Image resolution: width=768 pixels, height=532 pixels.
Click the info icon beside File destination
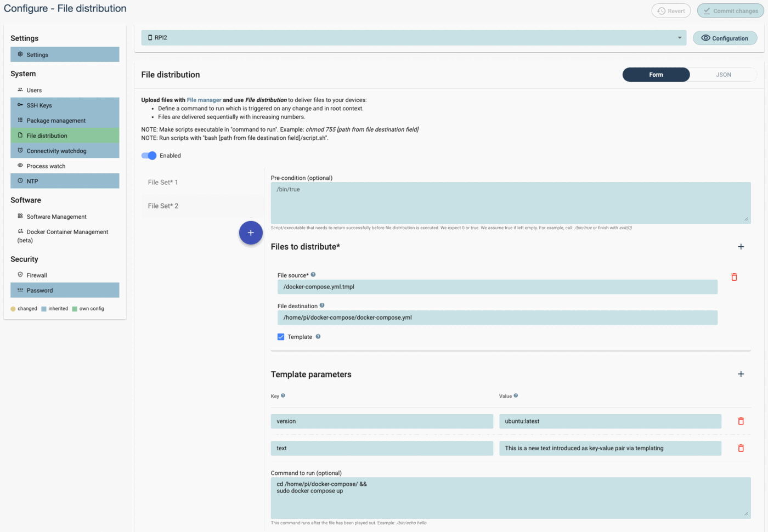pyautogui.click(x=321, y=305)
